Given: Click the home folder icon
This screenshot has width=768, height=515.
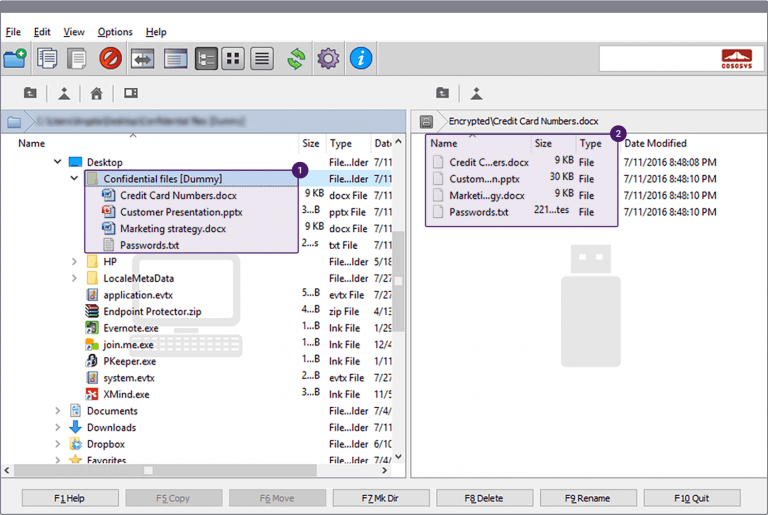Looking at the screenshot, I should point(96,93).
